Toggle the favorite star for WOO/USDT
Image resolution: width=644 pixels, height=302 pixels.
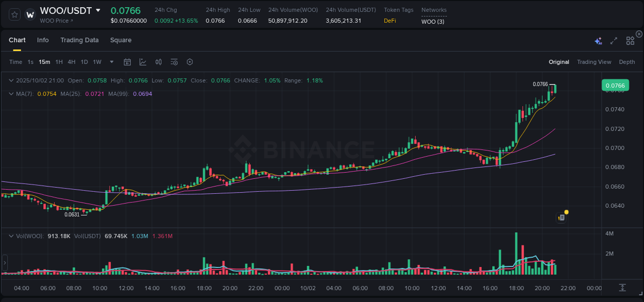point(14,14)
